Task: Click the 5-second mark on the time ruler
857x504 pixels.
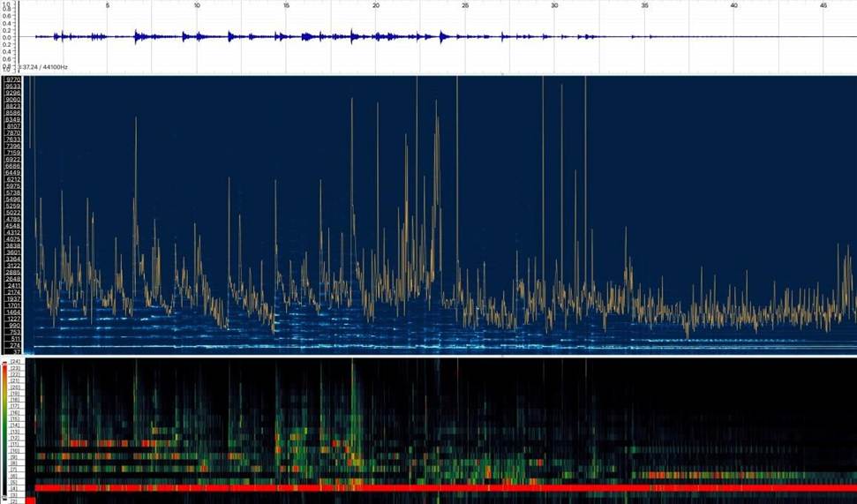Action: pyautogui.click(x=107, y=5)
